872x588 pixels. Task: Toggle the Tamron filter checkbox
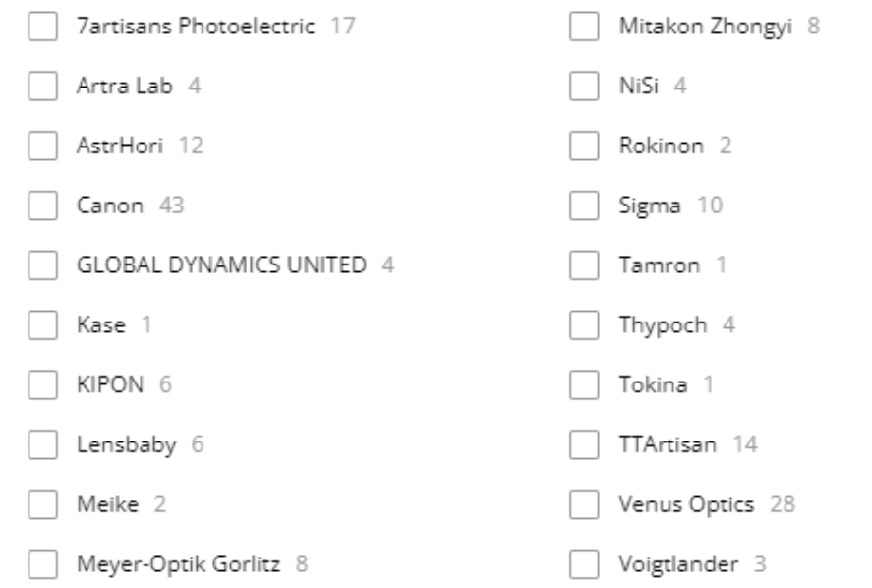pyautogui.click(x=585, y=265)
